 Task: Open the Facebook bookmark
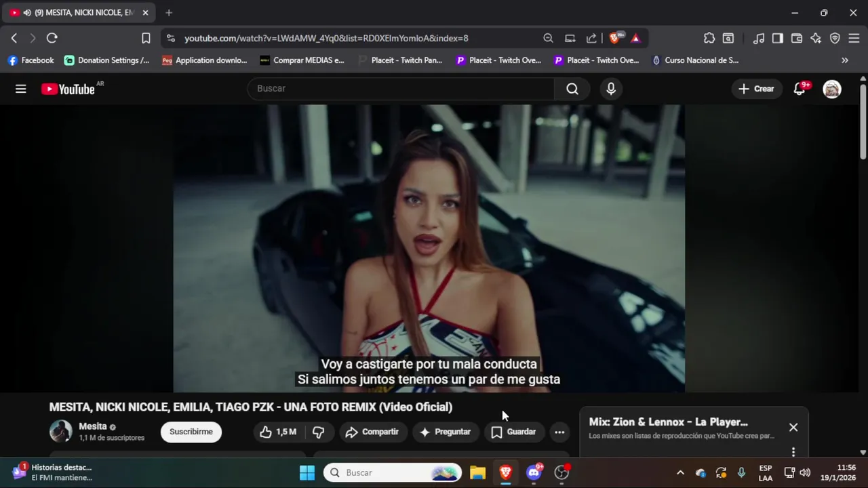(x=31, y=60)
